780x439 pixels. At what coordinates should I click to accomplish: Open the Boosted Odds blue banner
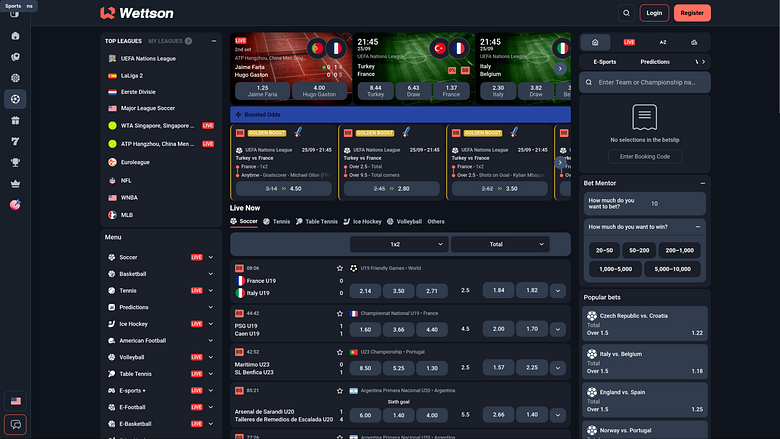[x=400, y=114]
